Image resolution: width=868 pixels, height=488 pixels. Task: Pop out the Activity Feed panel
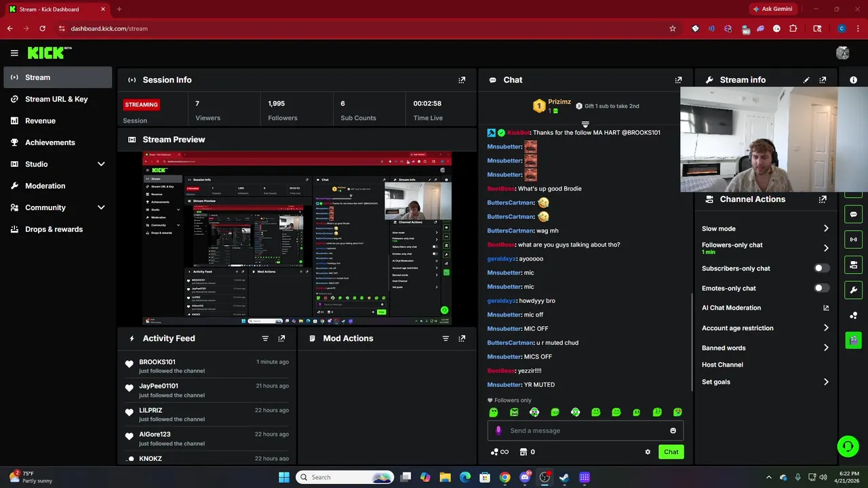pos(281,338)
